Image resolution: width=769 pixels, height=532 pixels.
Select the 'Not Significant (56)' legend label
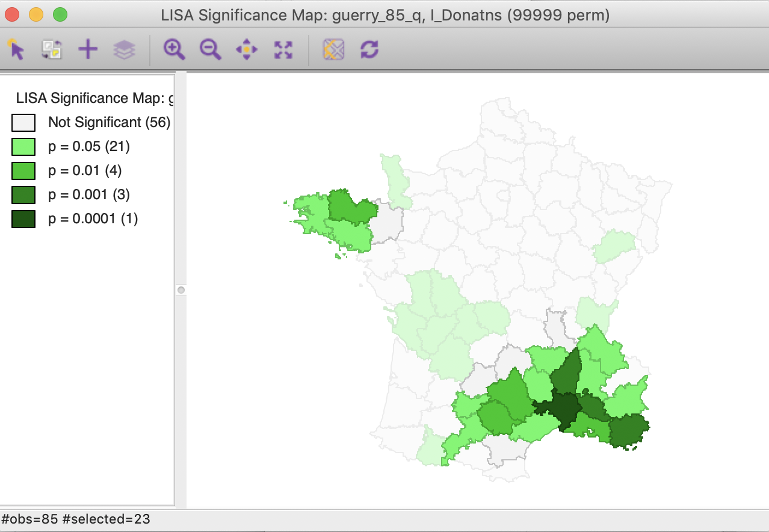tap(110, 123)
